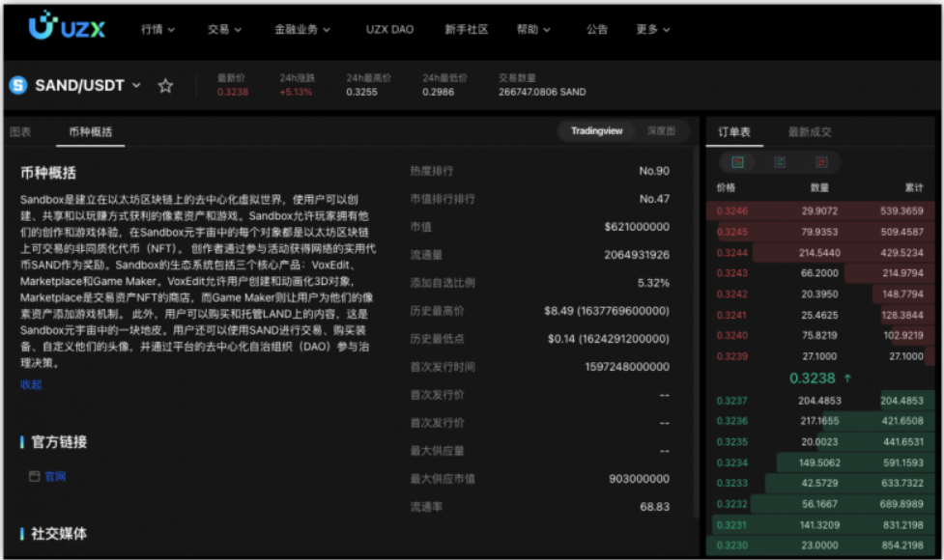Select buy order at price 0.3237

pos(820,401)
